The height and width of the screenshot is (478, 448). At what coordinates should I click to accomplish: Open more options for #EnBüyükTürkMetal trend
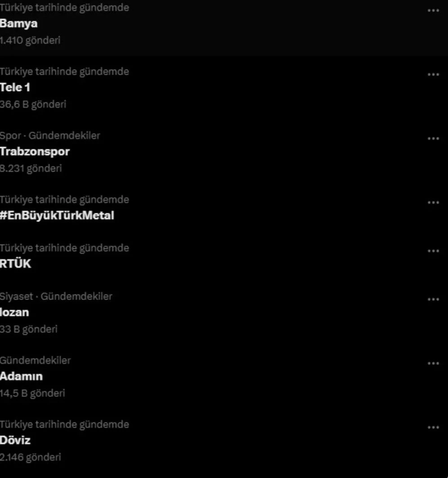point(433,202)
